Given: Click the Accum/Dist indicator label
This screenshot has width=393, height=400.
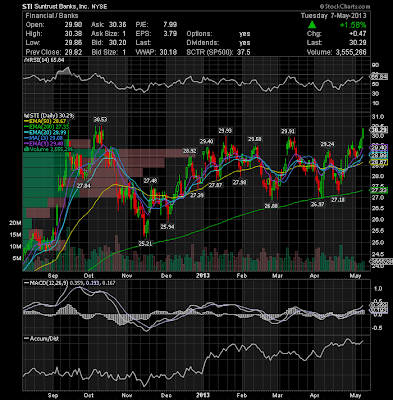Looking at the screenshot, I should tap(42, 338).
